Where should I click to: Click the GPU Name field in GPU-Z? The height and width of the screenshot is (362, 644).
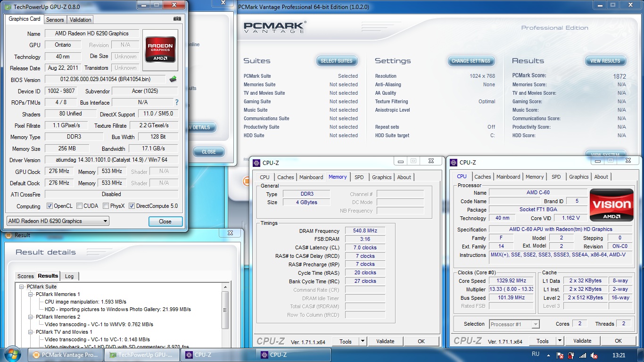pyautogui.click(x=91, y=33)
